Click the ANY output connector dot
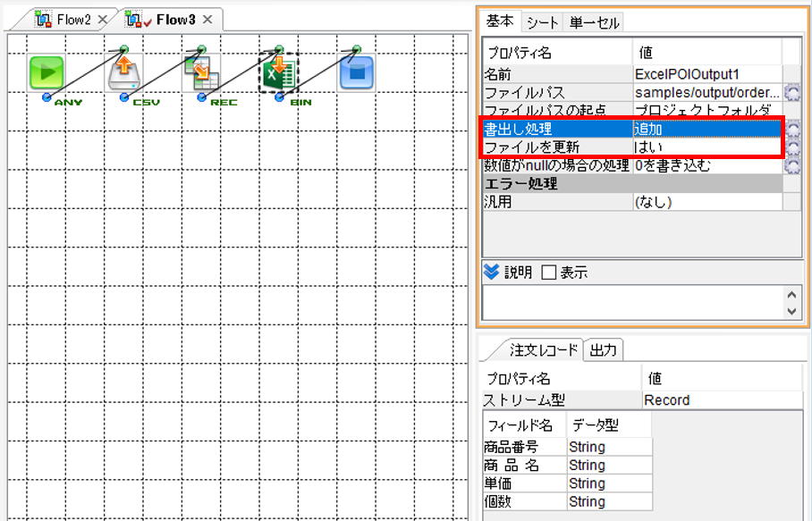Screen dimensions: 812x521 pos(47,97)
